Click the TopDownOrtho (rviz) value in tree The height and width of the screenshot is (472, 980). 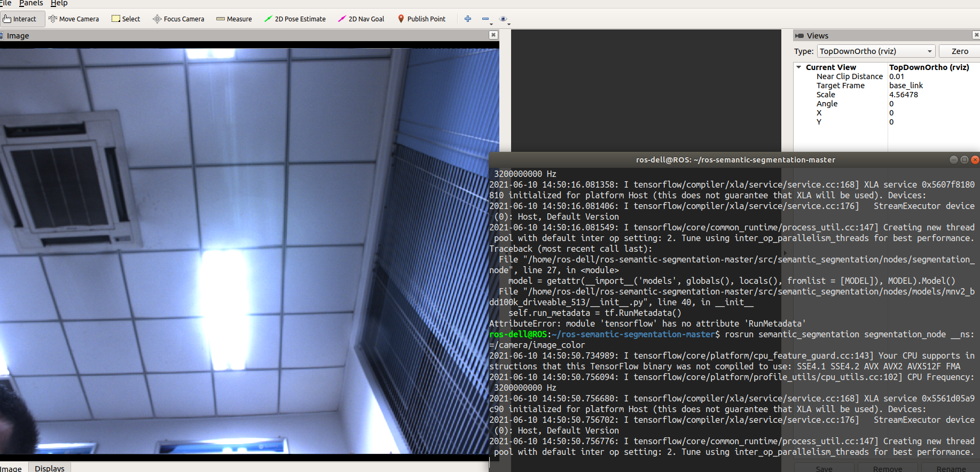[x=929, y=67]
